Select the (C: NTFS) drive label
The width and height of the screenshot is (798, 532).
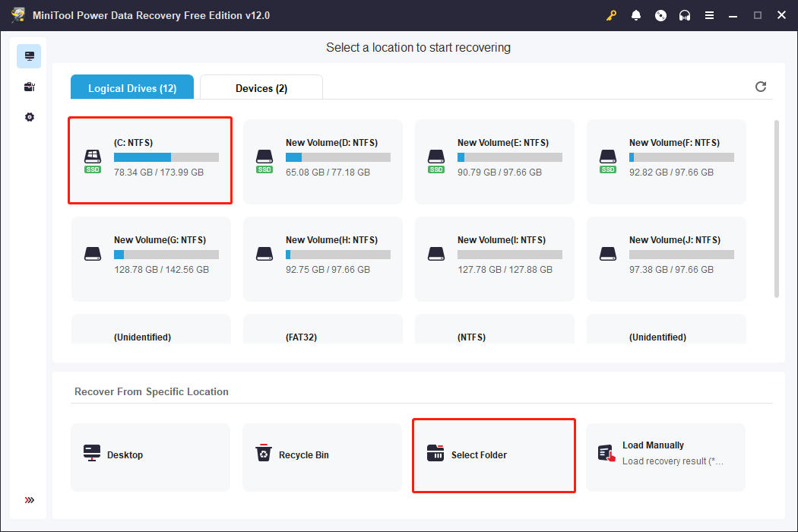click(x=133, y=143)
